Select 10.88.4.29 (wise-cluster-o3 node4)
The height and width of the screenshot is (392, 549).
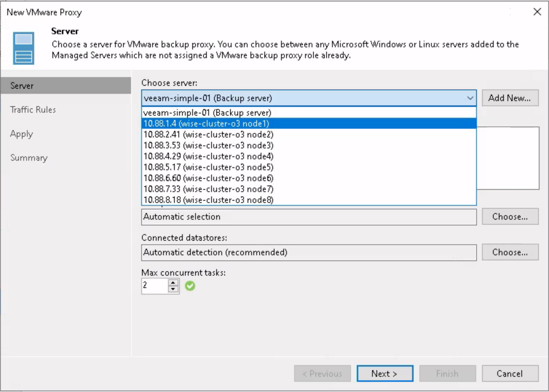[309, 156]
